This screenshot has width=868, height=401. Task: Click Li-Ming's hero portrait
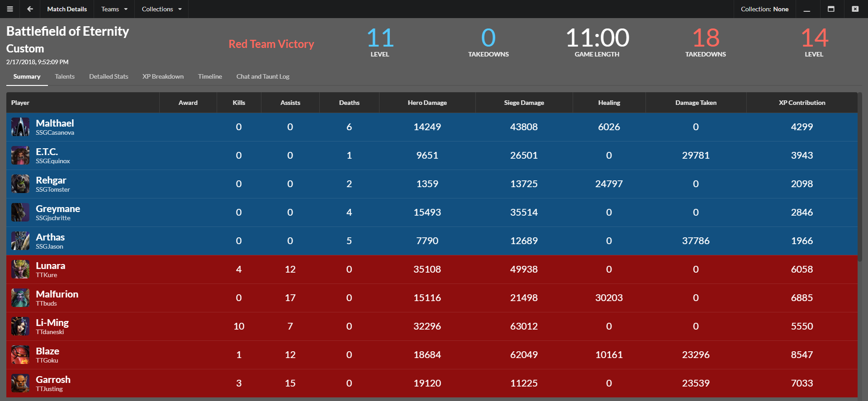20,326
